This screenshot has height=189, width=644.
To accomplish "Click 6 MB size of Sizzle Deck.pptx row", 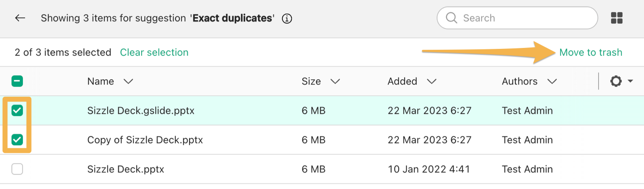I will tap(313, 169).
